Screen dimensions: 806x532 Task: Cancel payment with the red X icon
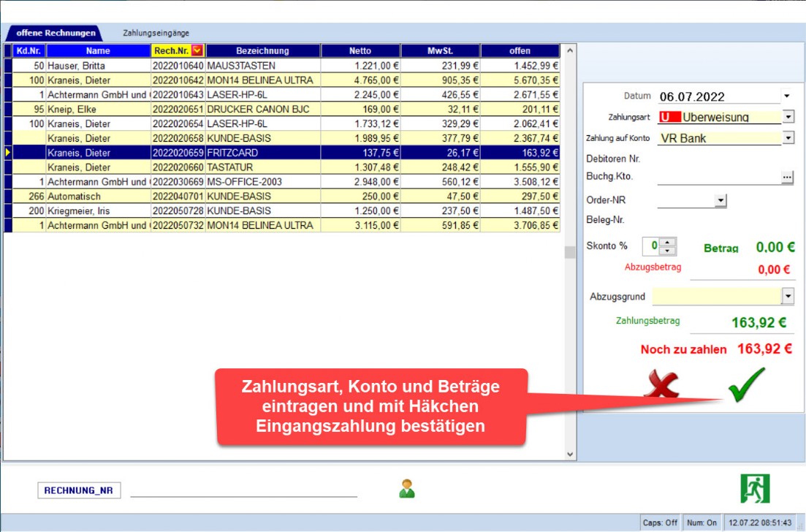[661, 384]
